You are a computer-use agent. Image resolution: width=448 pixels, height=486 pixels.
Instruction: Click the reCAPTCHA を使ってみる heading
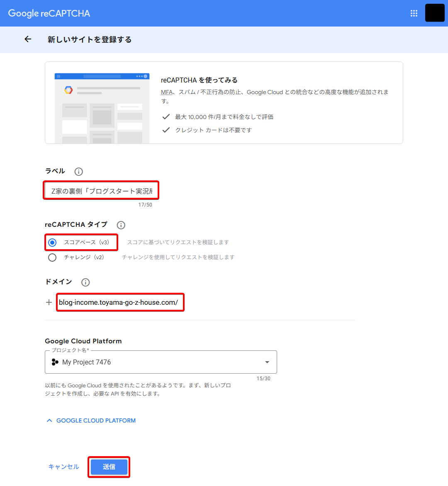199,80
